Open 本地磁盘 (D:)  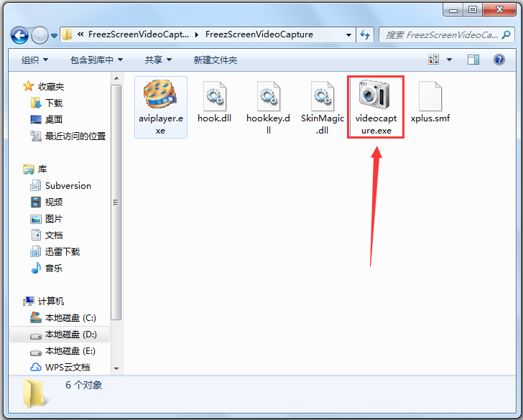[60, 335]
